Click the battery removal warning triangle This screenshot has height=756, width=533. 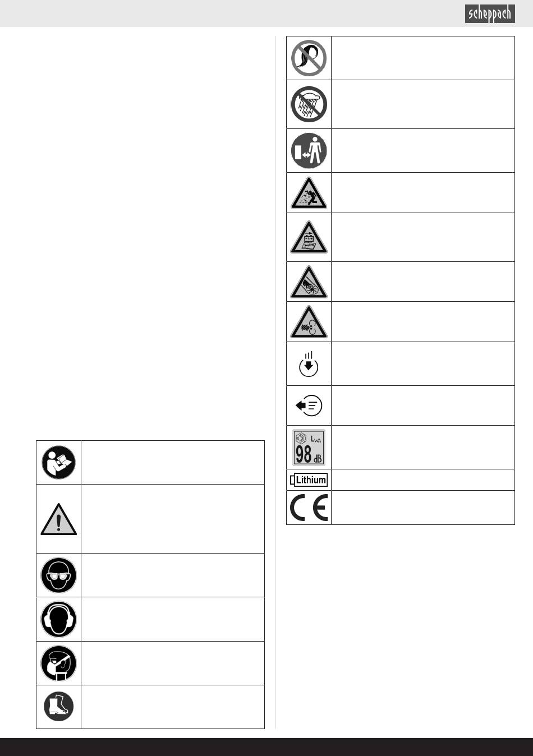(x=309, y=237)
